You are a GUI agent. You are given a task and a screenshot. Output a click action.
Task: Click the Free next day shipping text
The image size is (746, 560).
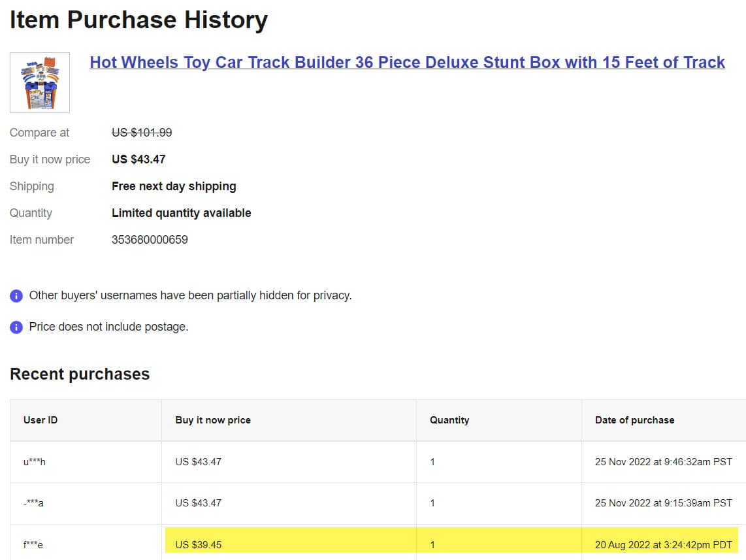(174, 186)
